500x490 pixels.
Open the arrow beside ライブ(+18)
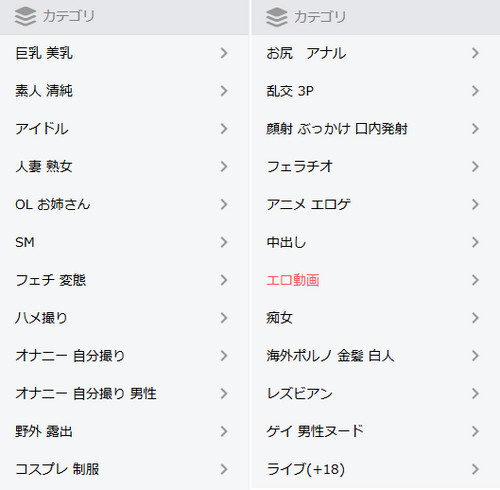click(475, 469)
